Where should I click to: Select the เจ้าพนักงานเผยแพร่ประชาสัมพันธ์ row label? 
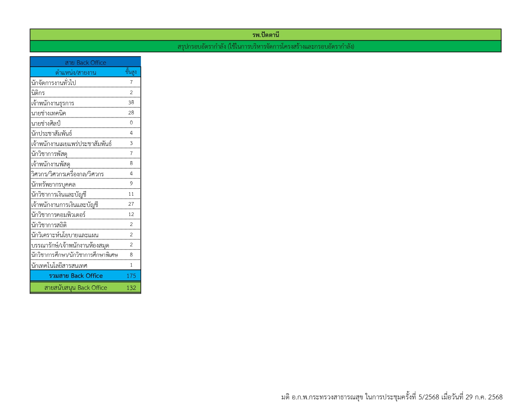[x=72, y=144]
